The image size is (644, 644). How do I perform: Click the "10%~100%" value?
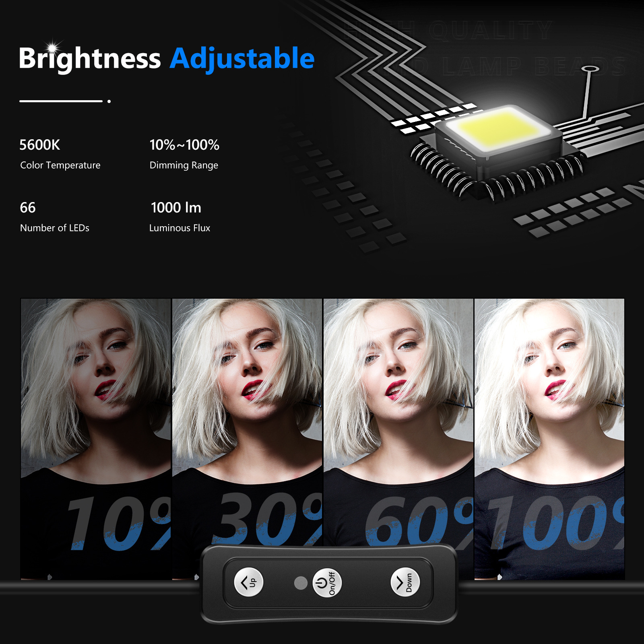pyautogui.click(x=184, y=145)
